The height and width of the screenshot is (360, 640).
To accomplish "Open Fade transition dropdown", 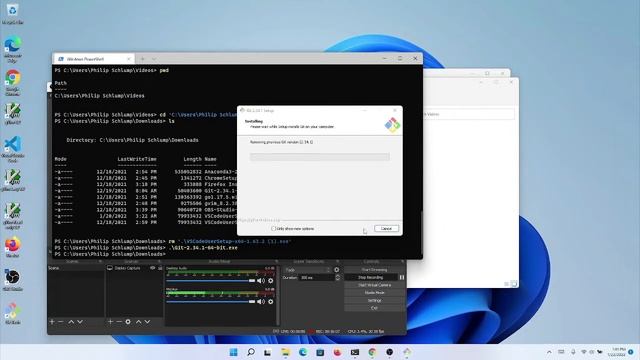I will coord(307,270).
